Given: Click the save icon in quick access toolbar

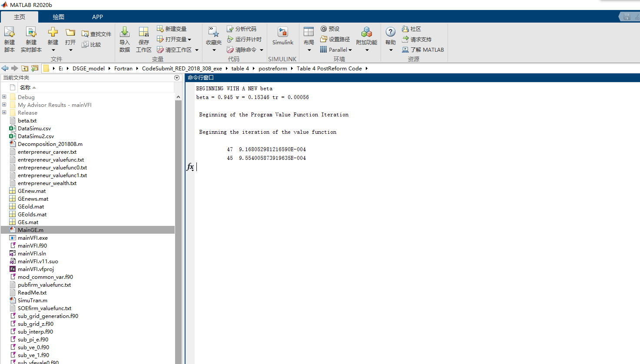Looking at the screenshot, I should pos(627,17).
